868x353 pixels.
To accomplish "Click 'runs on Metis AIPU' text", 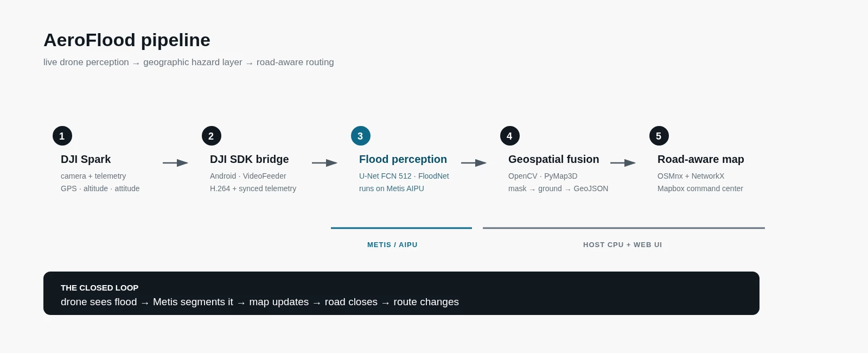I will 392,188.
